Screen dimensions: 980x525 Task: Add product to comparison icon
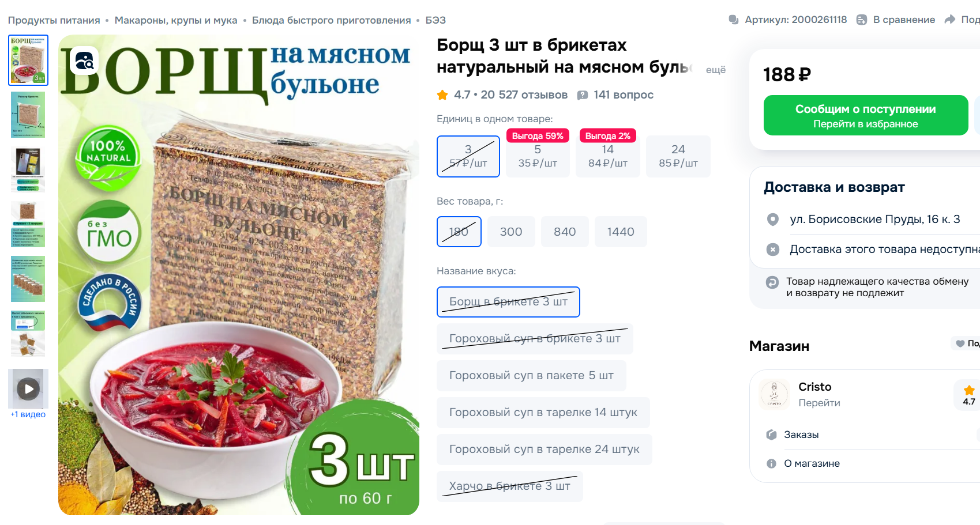pyautogui.click(x=862, y=20)
